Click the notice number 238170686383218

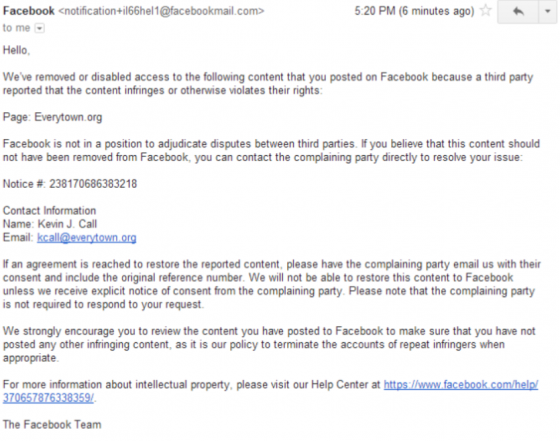[93, 184]
